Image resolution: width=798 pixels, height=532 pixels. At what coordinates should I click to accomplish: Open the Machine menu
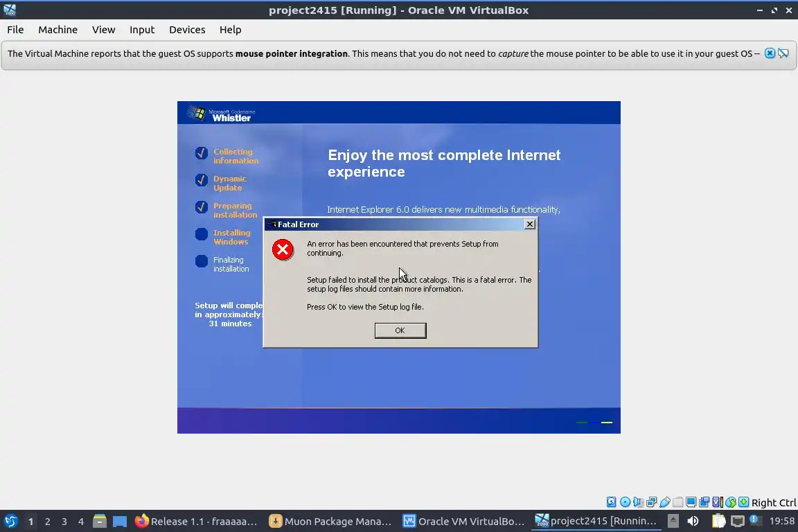(x=58, y=30)
